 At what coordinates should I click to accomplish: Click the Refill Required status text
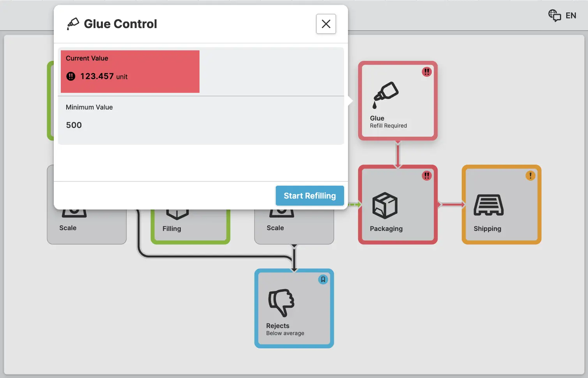[x=388, y=126]
